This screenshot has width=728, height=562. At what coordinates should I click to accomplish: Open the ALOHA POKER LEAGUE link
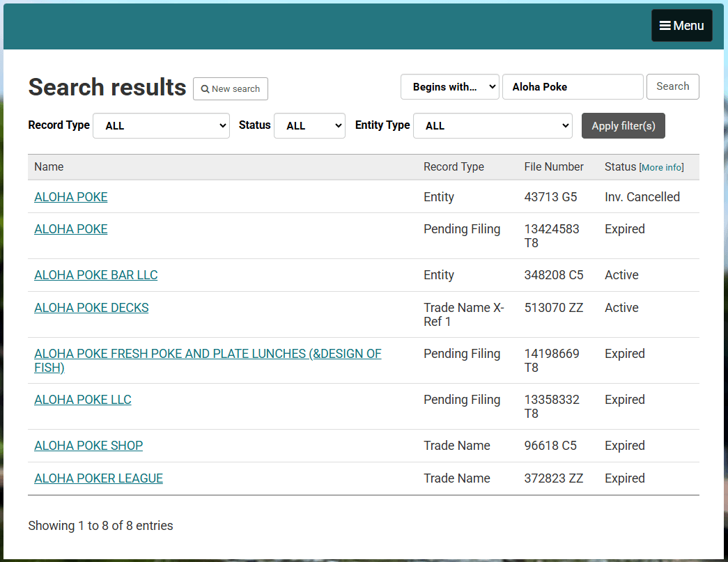(98, 478)
